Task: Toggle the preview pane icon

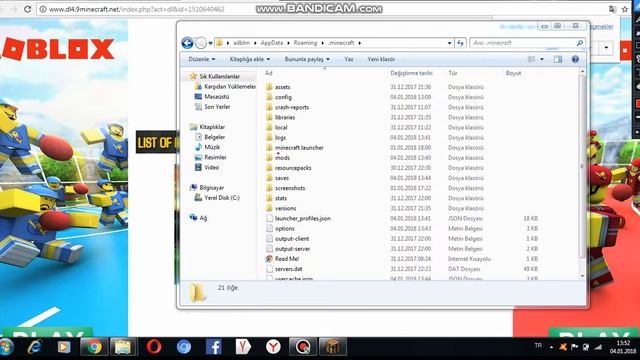Action: pos(558,59)
